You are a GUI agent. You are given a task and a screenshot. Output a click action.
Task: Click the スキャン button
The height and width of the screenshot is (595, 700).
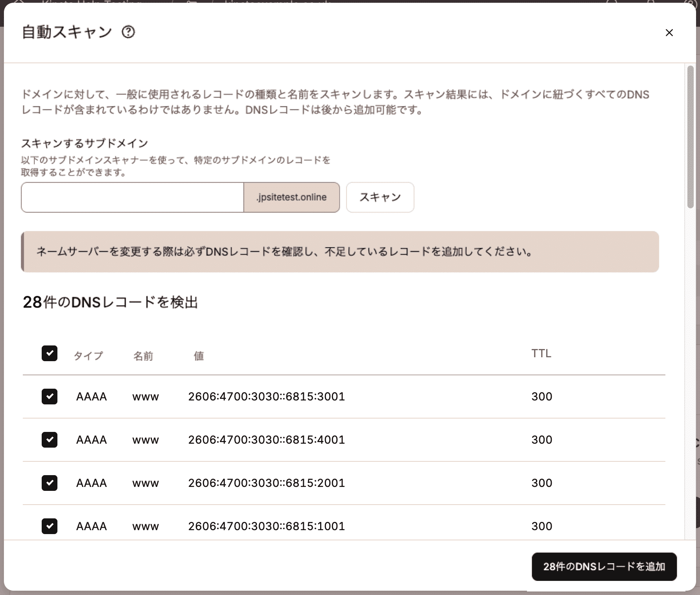tap(379, 197)
